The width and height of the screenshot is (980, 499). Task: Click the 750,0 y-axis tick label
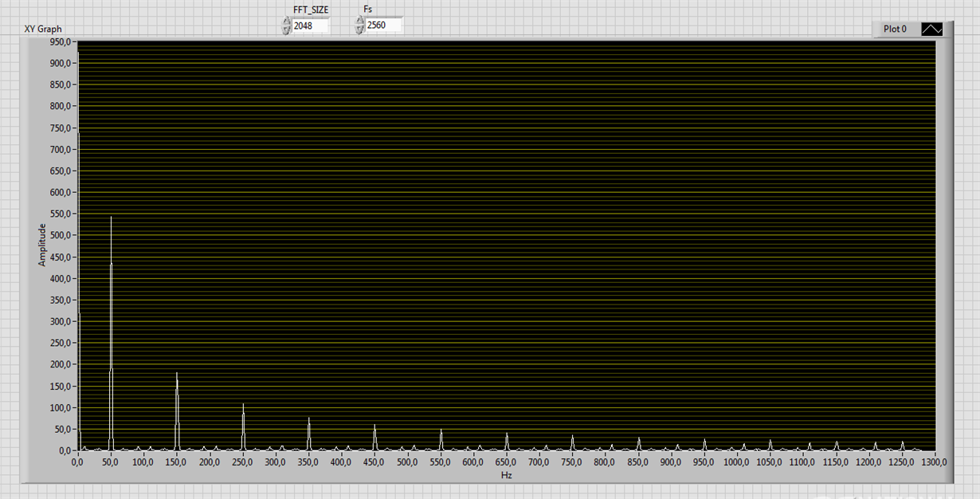tap(62, 128)
